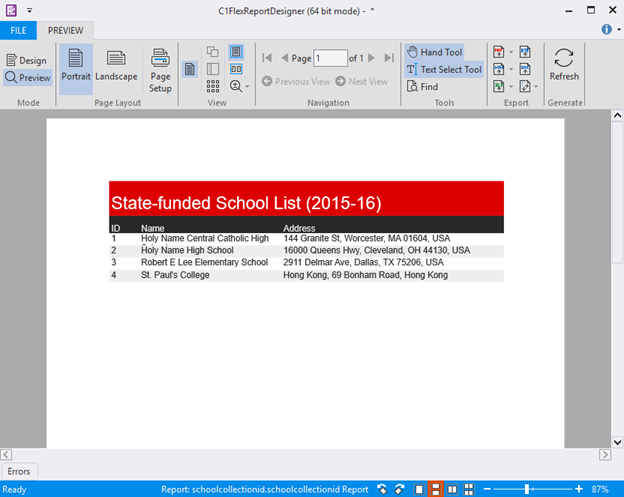This screenshot has width=624, height=497.
Task: Click the rotate right icon in status bar
Action: coord(399,489)
